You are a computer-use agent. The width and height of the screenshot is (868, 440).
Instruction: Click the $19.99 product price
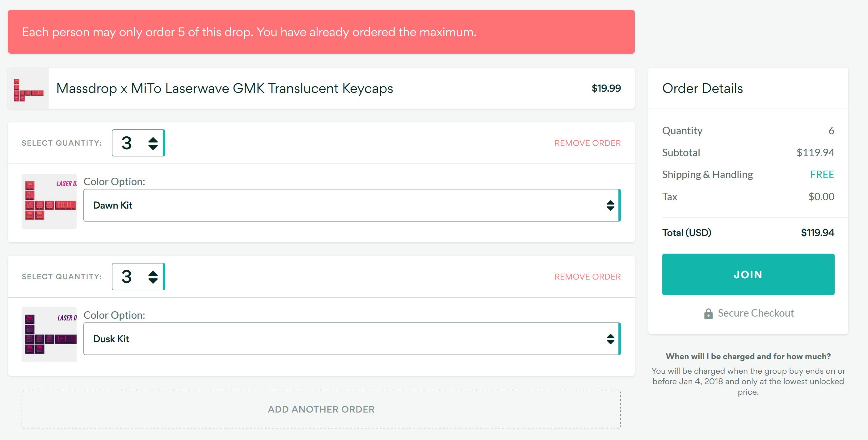[606, 88]
